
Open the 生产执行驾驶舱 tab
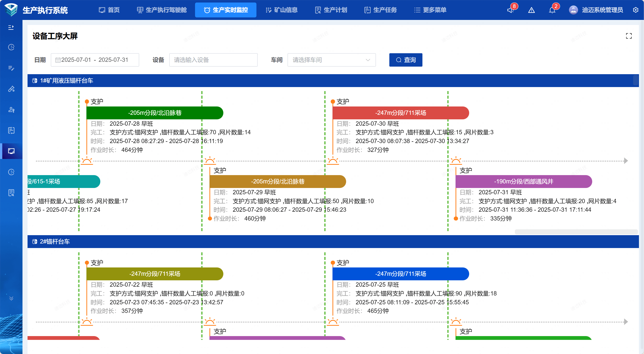pyautogui.click(x=162, y=10)
